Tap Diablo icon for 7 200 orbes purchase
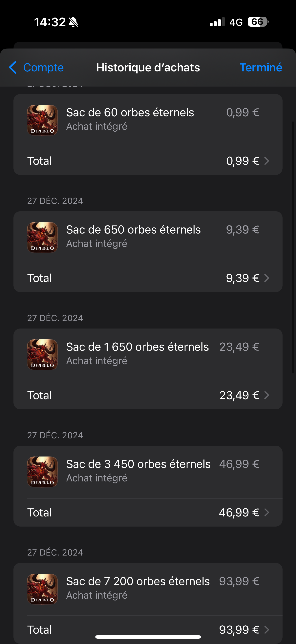Image resolution: width=296 pixels, height=644 pixels. (42, 589)
